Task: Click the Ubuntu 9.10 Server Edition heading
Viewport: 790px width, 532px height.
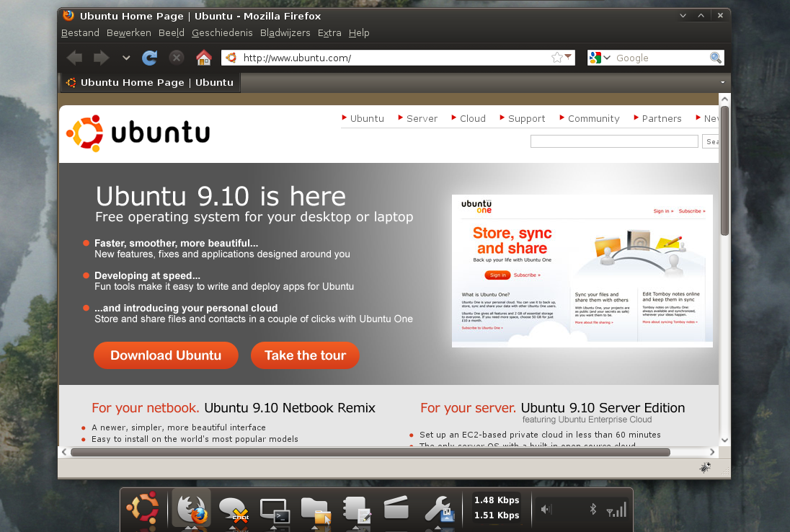Action: coord(603,407)
